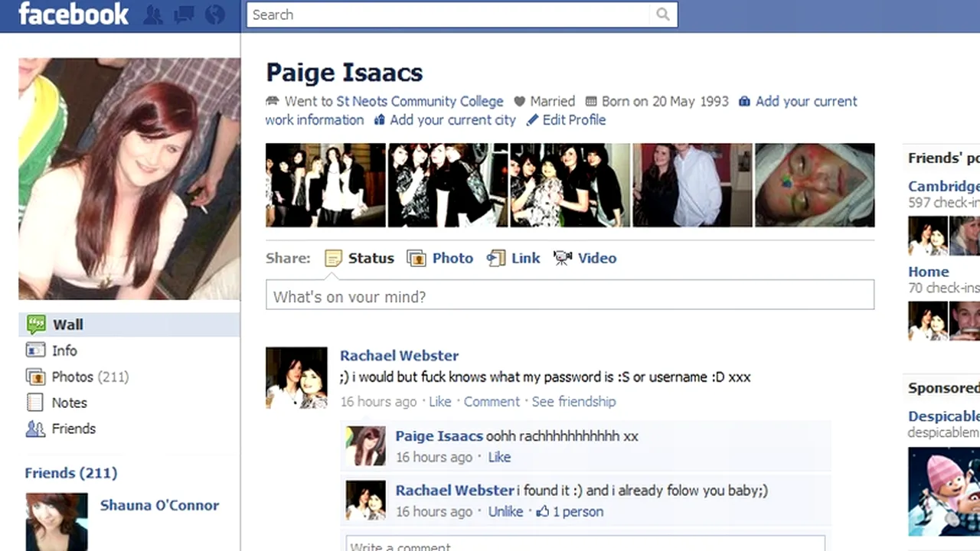Like Paige Isaacs' comment reply

[499, 457]
